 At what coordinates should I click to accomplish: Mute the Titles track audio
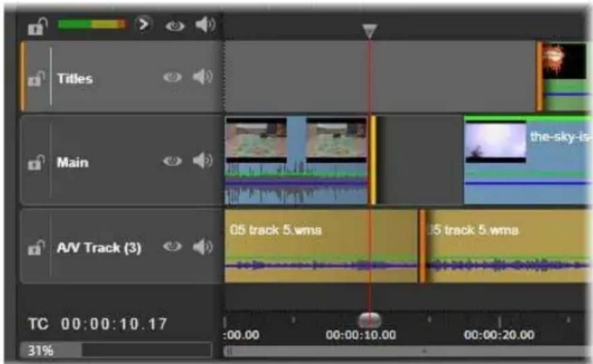[x=203, y=77]
